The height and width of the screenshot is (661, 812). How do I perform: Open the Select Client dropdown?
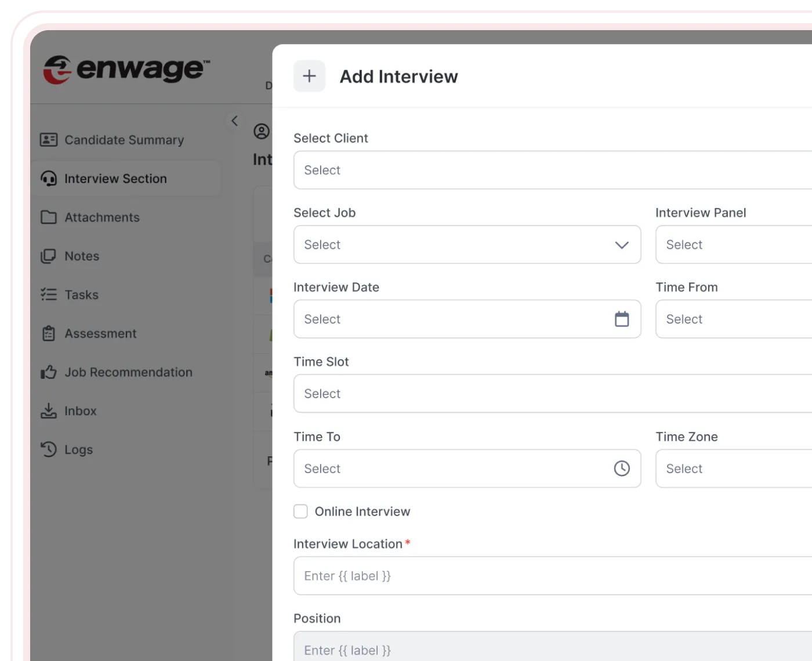pos(552,170)
